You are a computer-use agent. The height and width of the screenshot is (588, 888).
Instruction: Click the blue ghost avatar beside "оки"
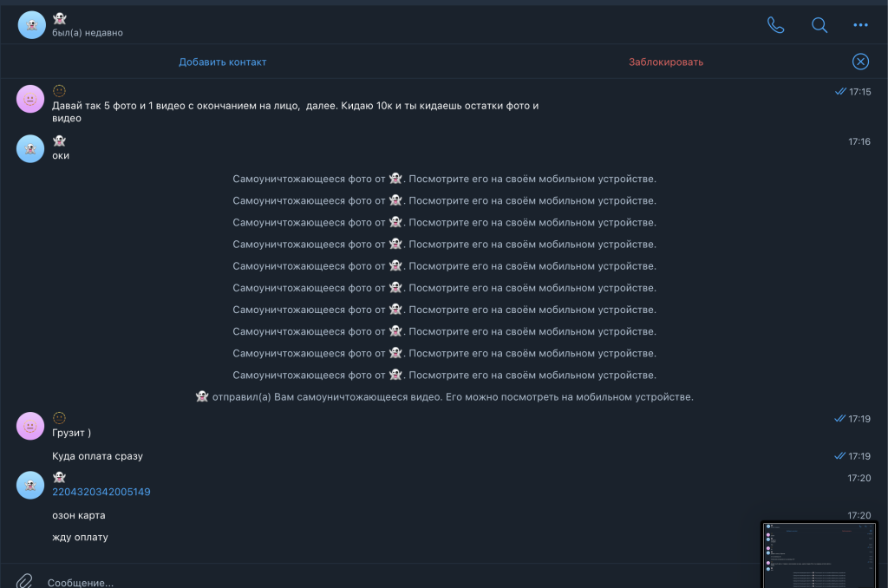[x=30, y=148]
